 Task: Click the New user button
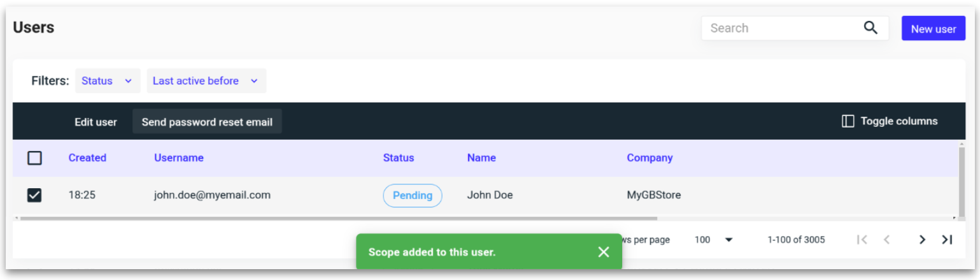[933, 29]
